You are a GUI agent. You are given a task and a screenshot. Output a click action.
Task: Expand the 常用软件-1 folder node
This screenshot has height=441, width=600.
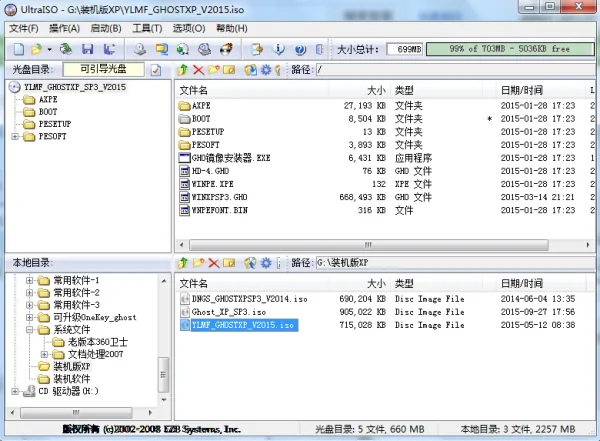pos(29,280)
